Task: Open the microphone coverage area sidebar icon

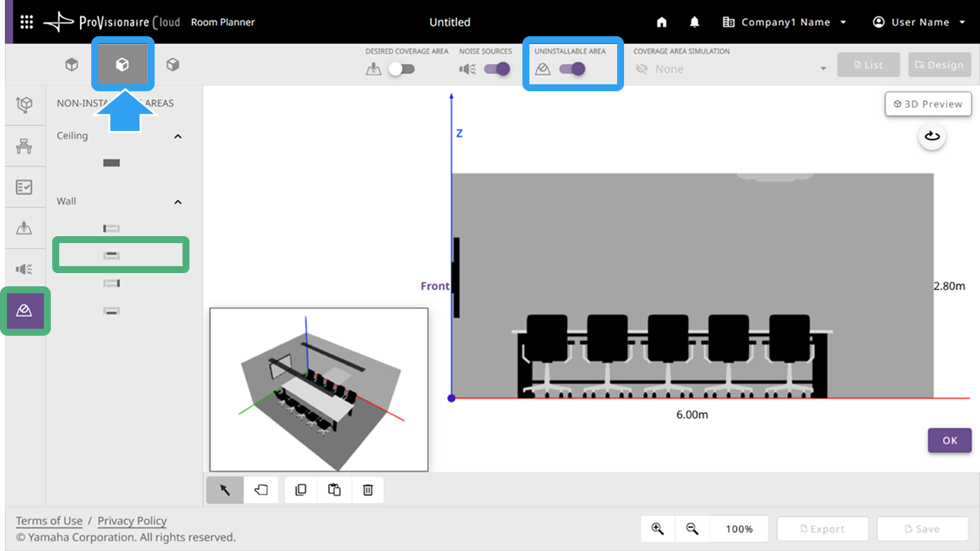Action: [24, 228]
